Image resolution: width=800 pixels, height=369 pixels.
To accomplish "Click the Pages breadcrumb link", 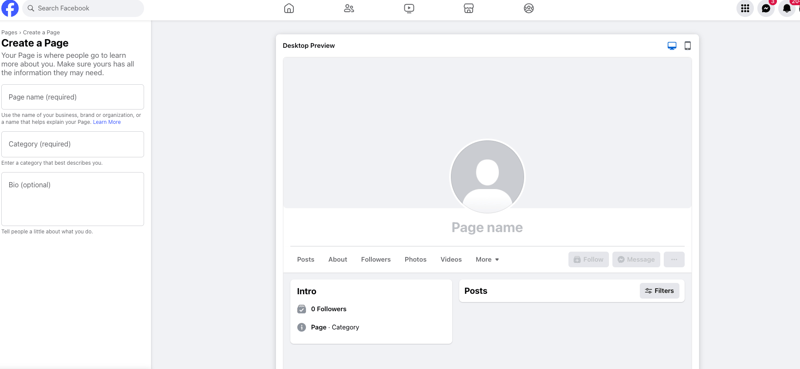I will click(x=9, y=33).
